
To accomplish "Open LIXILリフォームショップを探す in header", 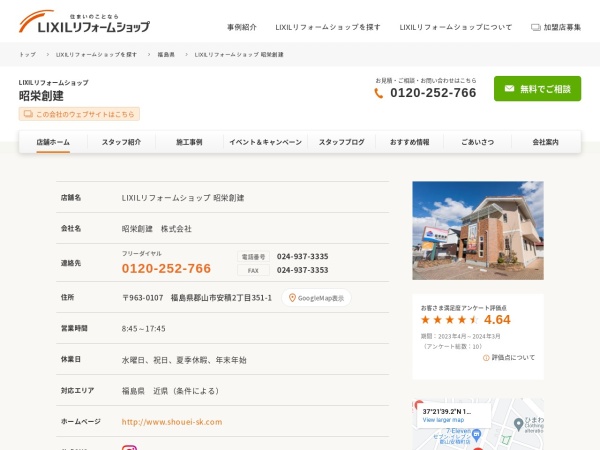I will [328, 27].
